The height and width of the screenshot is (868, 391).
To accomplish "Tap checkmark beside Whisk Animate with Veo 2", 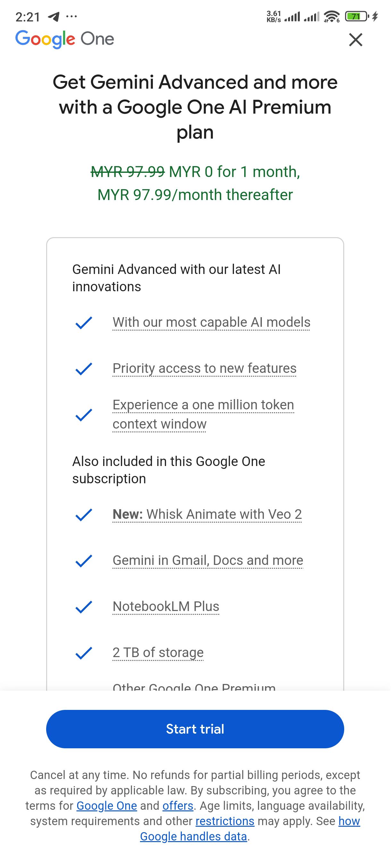I will [x=84, y=515].
